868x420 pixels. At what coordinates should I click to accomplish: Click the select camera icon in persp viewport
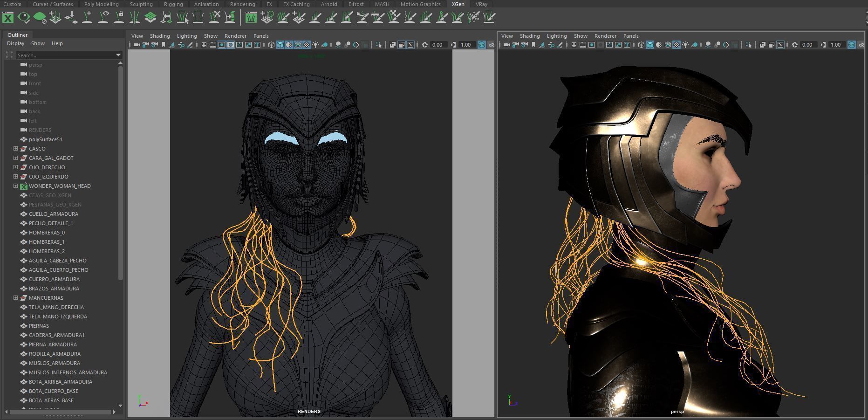tap(506, 45)
